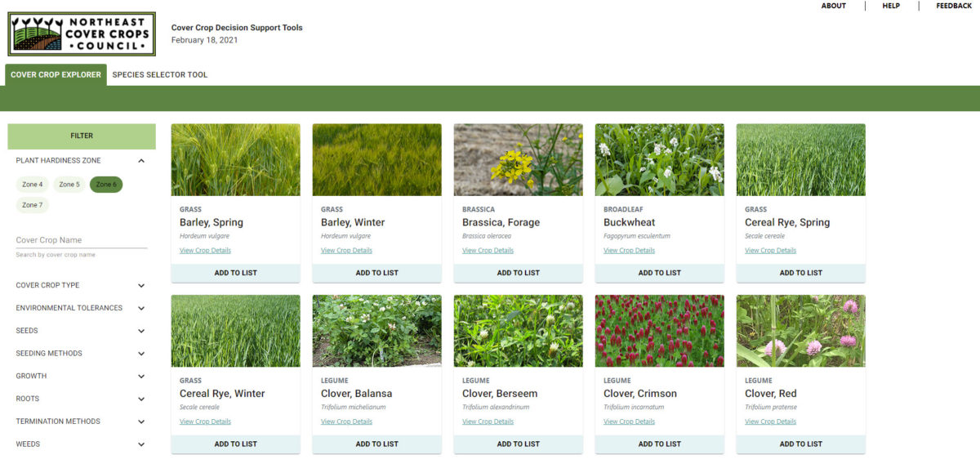View crop details for Clover, Berseem
Screen dimensions: 980x464
click(488, 422)
